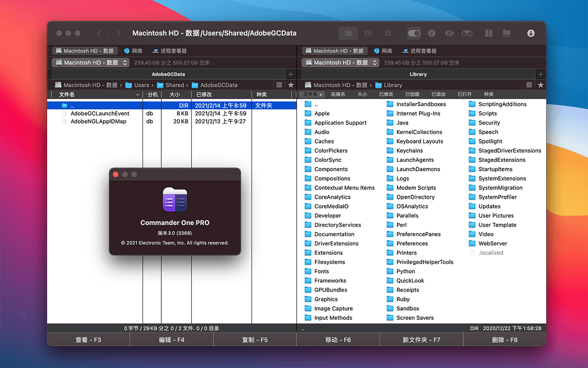Select 网络 in the right pane drive bar
Viewport: 588px width, 368px height.
pyautogui.click(x=383, y=51)
